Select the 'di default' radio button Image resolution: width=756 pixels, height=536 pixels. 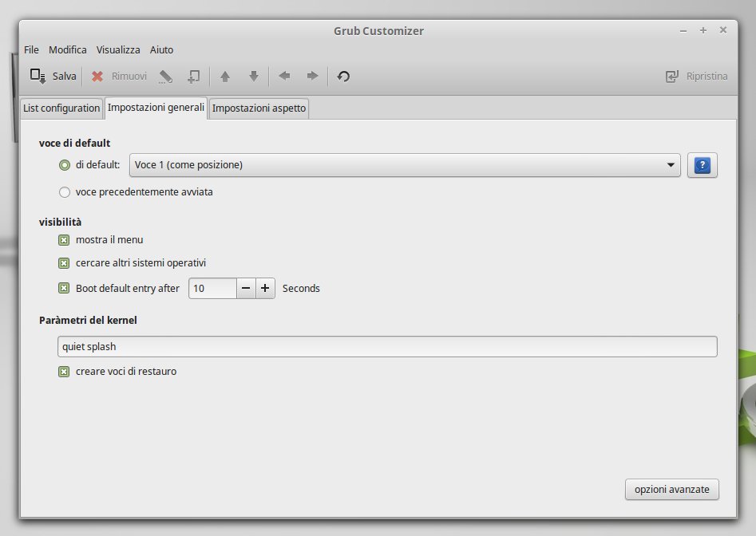64,165
